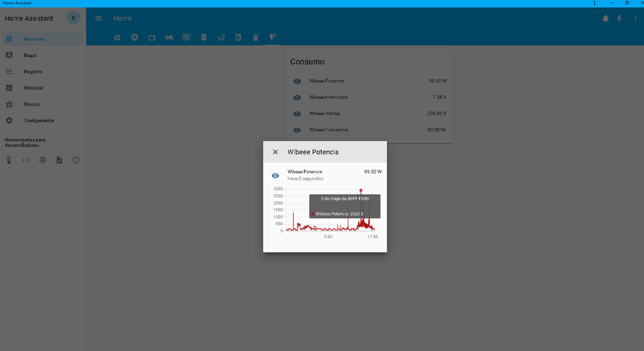
Task: Open Registro in the sidebar
Action: (x=43, y=71)
